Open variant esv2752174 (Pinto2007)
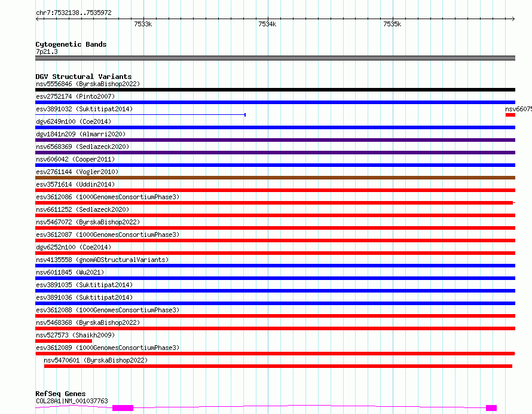 pos(75,96)
